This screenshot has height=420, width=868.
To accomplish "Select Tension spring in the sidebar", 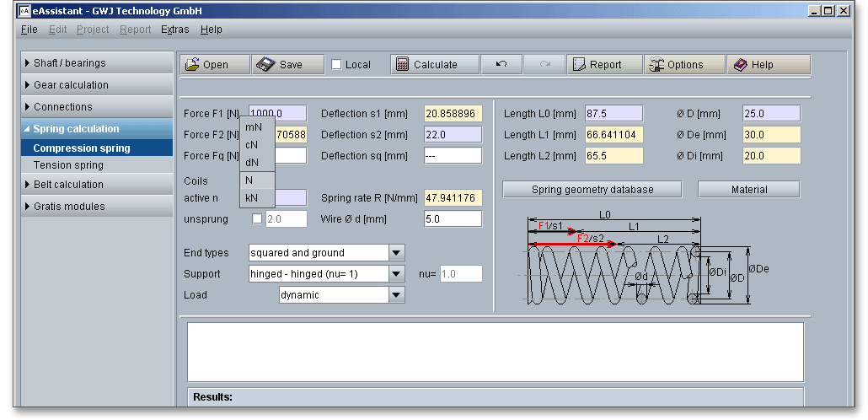I will 68,165.
